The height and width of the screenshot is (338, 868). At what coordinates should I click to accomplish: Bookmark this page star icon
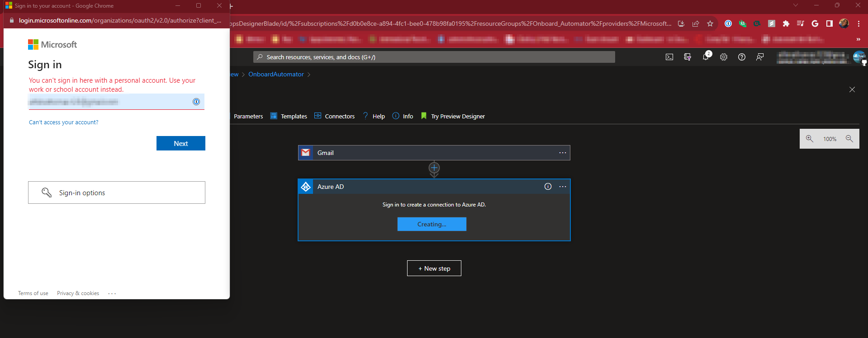click(x=710, y=23)
